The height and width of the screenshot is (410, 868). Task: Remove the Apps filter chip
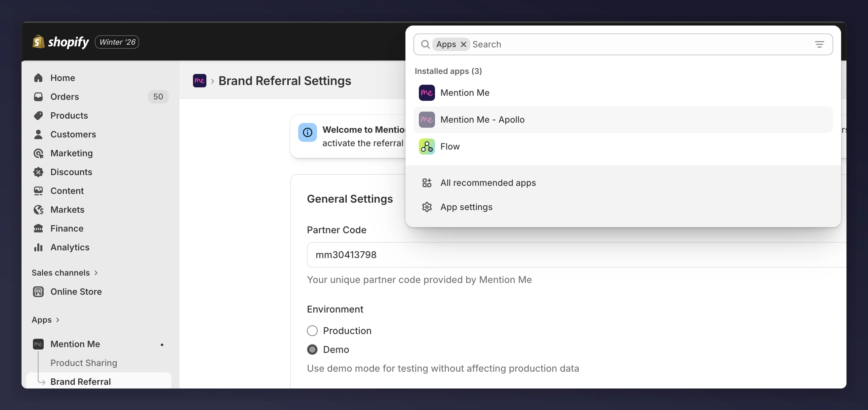click(464, 44)
